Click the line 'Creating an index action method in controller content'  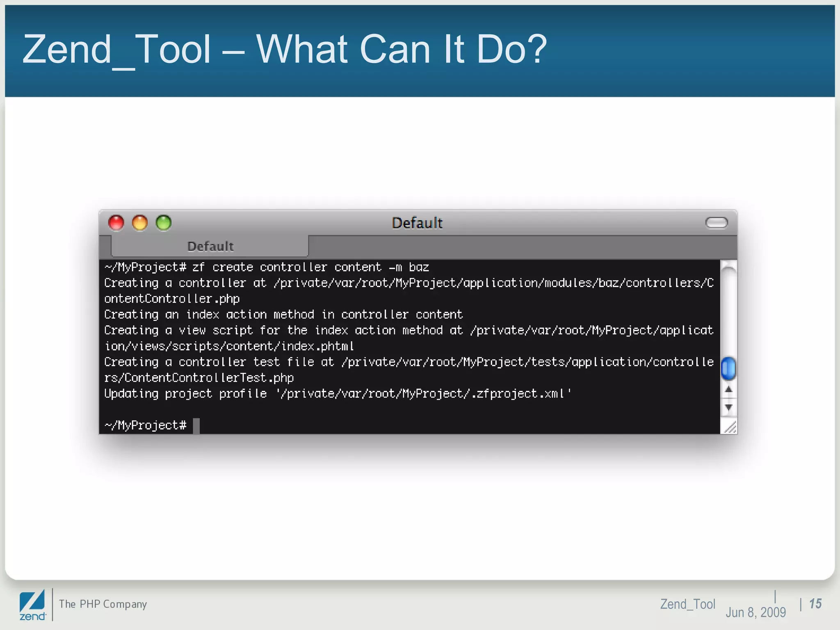pyautogui.click(x=283, y=315)
